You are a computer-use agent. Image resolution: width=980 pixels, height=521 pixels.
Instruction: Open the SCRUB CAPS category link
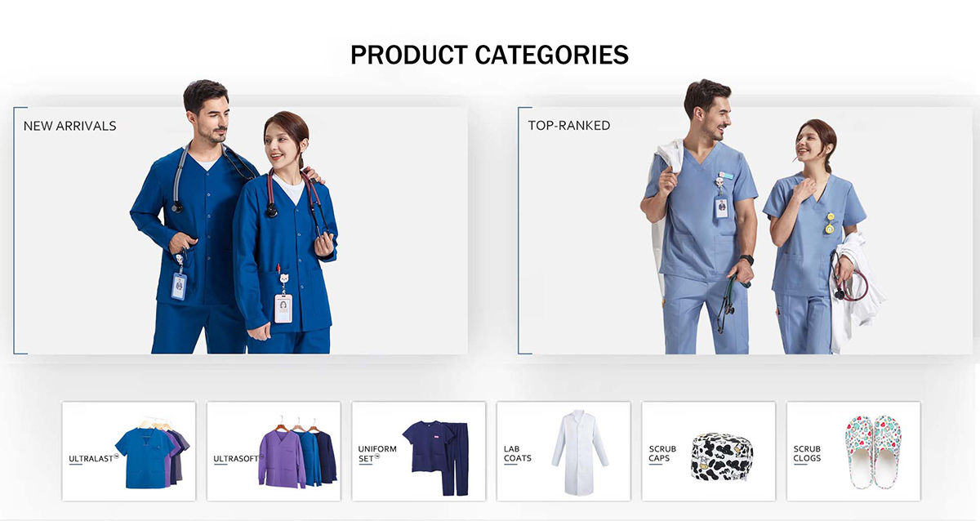coord(662,454)
